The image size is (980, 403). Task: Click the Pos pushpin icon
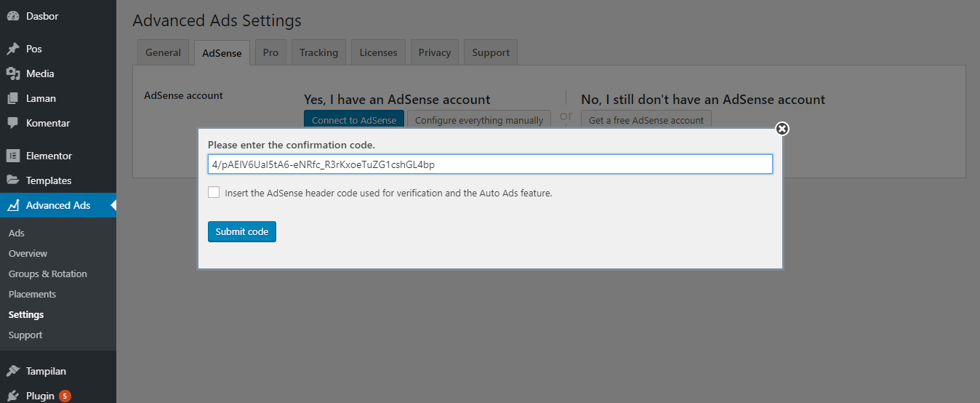pyautogui.click(x=13, y=49)
